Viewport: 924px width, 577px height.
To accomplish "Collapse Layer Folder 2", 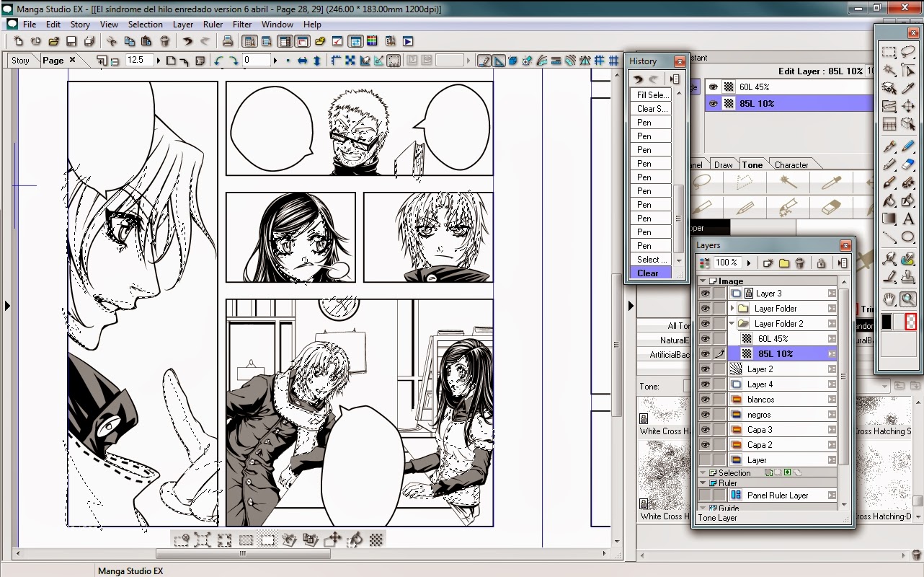I will [732, 324].
